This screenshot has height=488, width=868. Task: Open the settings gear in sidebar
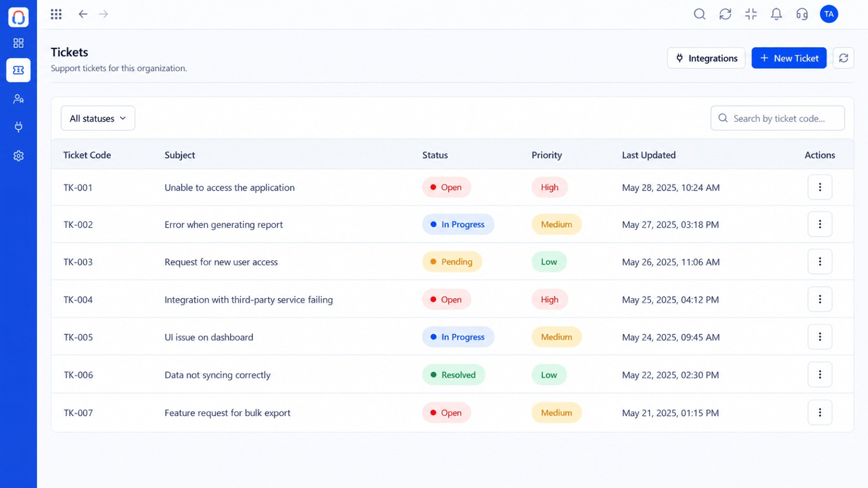point(18,156)
